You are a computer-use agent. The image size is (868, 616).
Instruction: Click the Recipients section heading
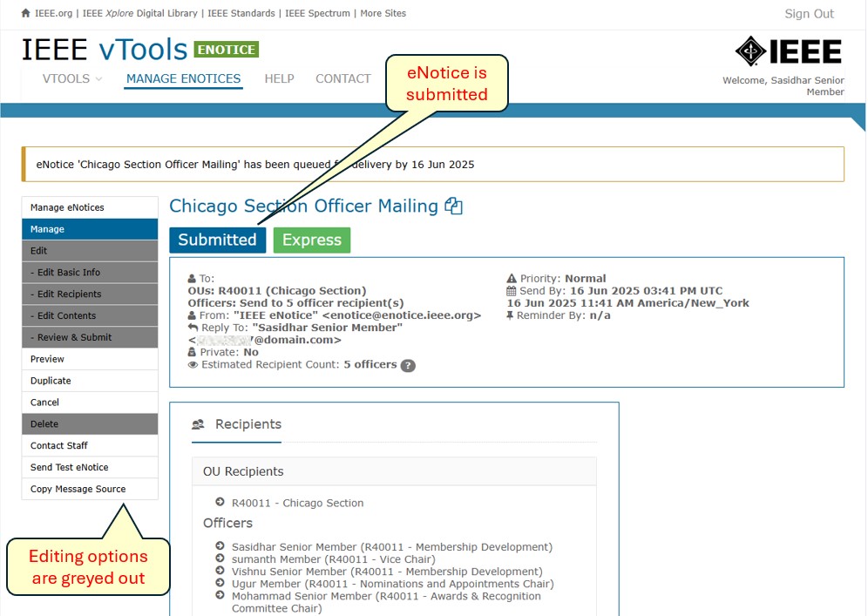click(x=248, y=424)
